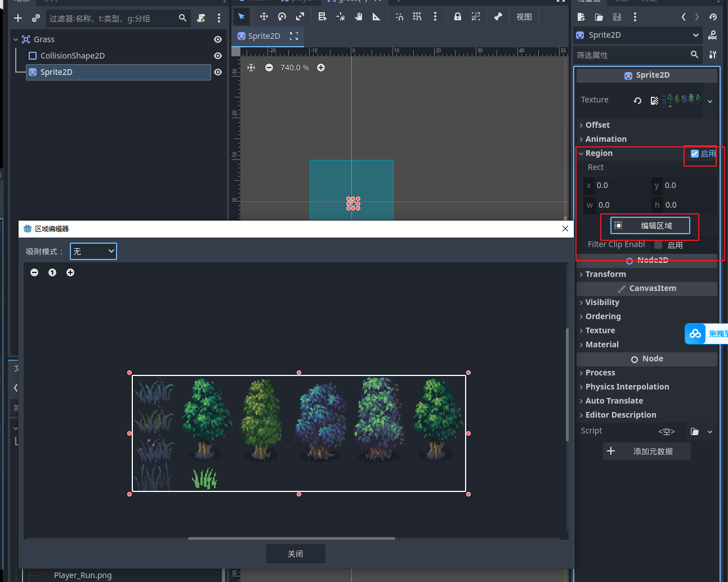Zoom out in the region editor

pyautogui.click(x=34, y=272)
